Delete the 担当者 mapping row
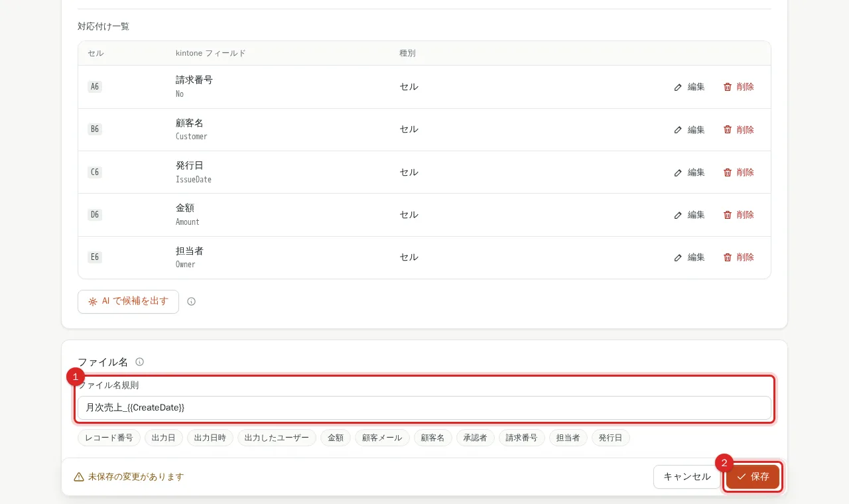849x504 pixels. [x=738, y=257]
